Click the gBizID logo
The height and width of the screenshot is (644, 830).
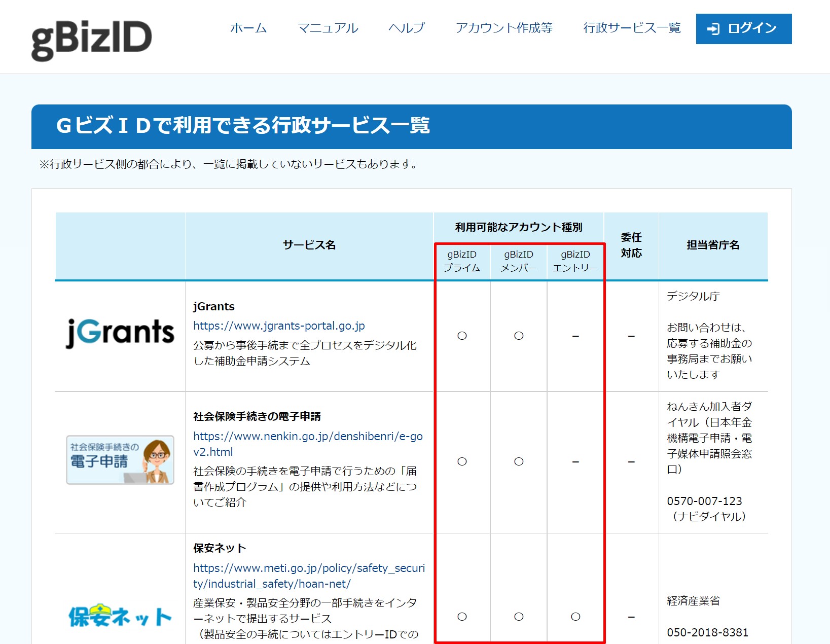pos(91,34)
